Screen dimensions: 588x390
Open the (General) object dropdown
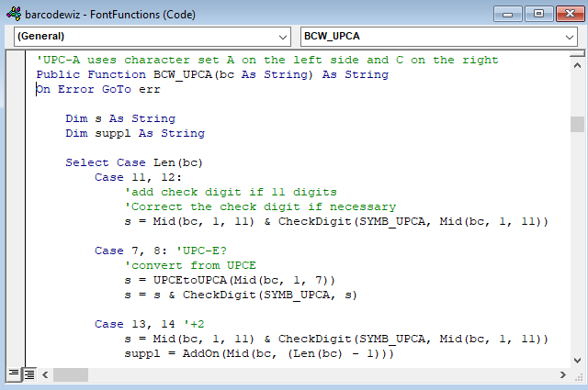point(153,37)
